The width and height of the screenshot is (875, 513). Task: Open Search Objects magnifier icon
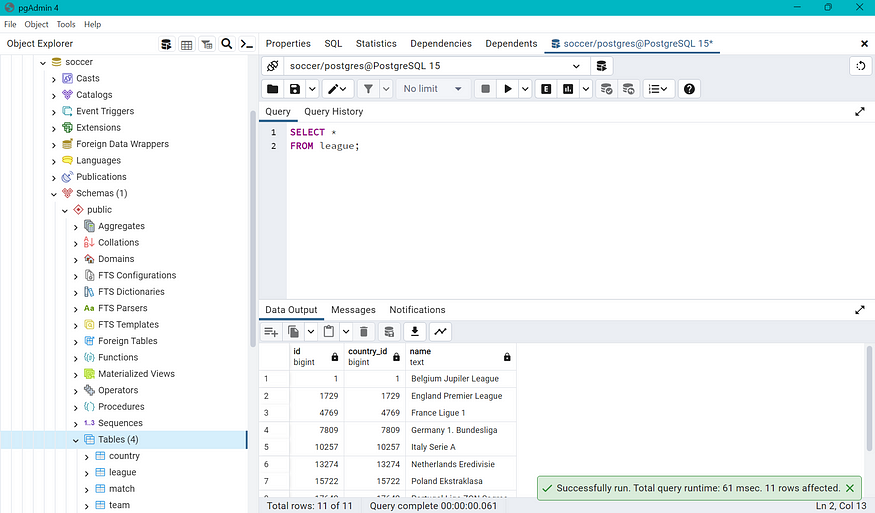coord(227,44)
